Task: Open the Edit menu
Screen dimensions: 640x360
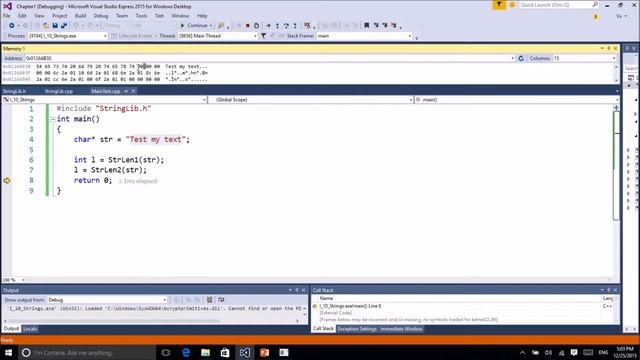Action: 22,16
